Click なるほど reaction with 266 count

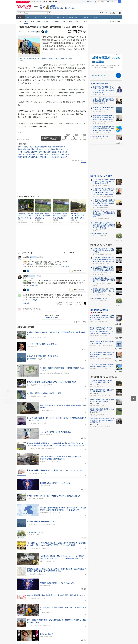(x=70, y=303)
